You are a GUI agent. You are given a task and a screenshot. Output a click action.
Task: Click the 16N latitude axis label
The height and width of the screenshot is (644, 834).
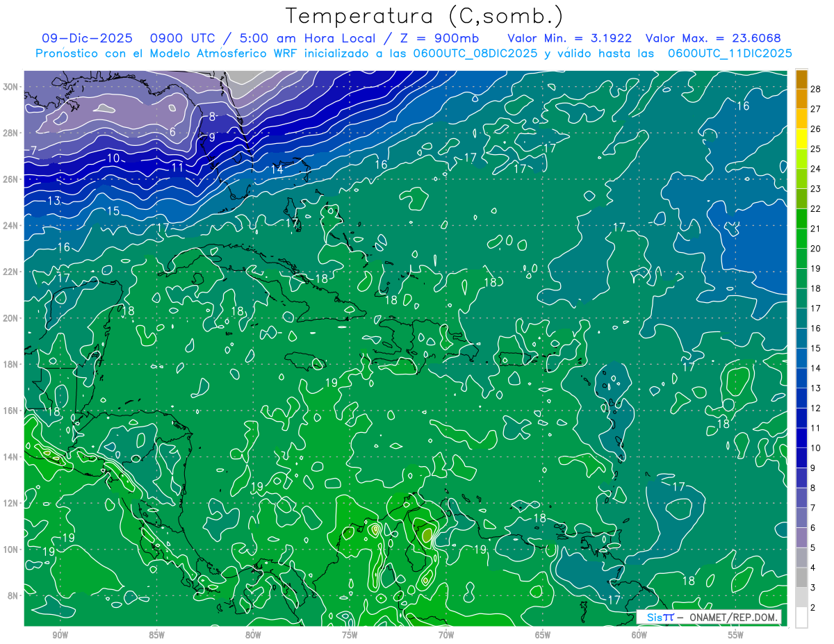(x=11, y=411)
